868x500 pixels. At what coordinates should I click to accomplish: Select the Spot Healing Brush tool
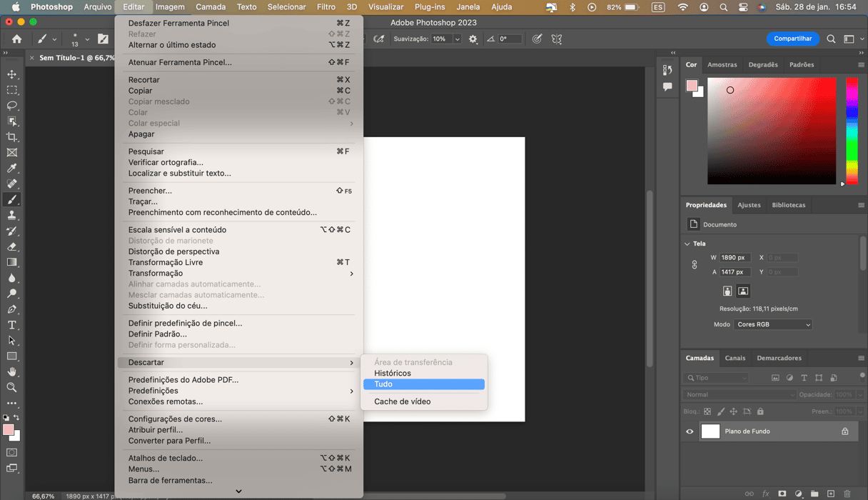12,184
